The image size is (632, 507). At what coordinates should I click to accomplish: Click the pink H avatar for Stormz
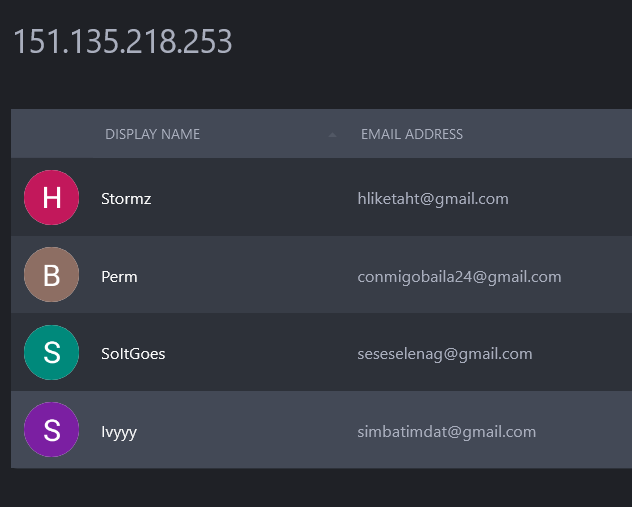point(51,197)
